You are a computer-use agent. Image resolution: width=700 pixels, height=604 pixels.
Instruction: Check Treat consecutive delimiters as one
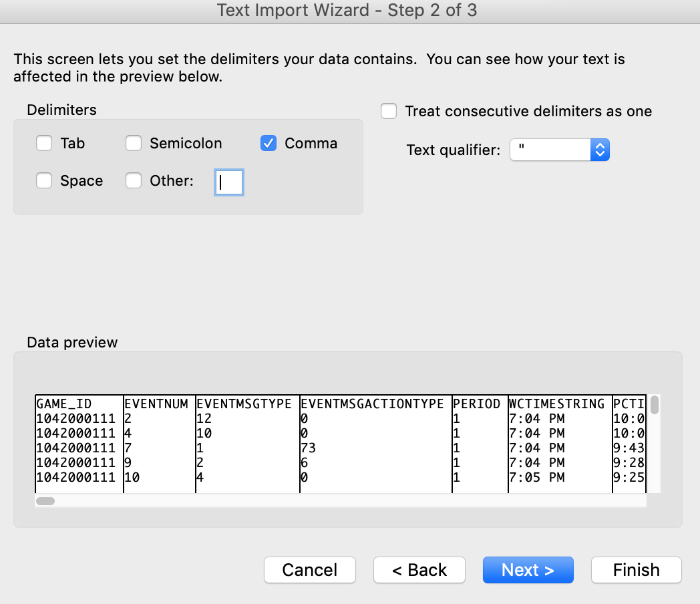pos(389,112)
